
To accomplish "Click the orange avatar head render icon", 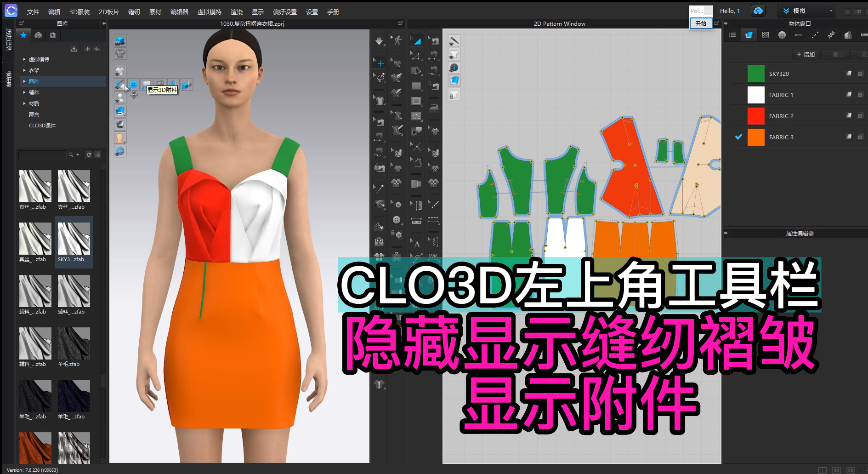I will point(120,138).
